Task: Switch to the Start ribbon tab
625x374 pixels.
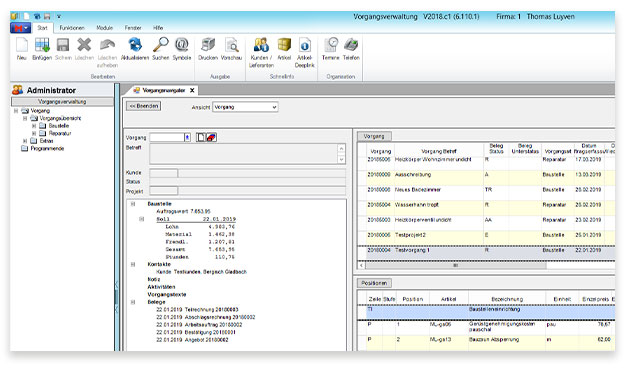Action: tap(42, 28)
